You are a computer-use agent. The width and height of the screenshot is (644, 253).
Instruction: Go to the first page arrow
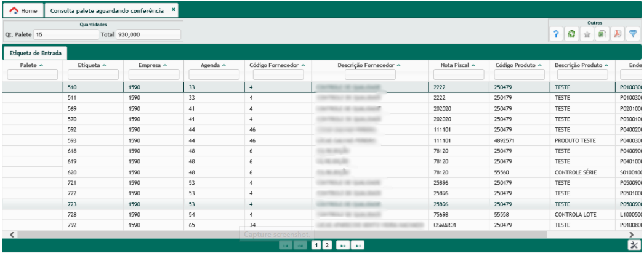pyautogui.click(x=286, y=245)
